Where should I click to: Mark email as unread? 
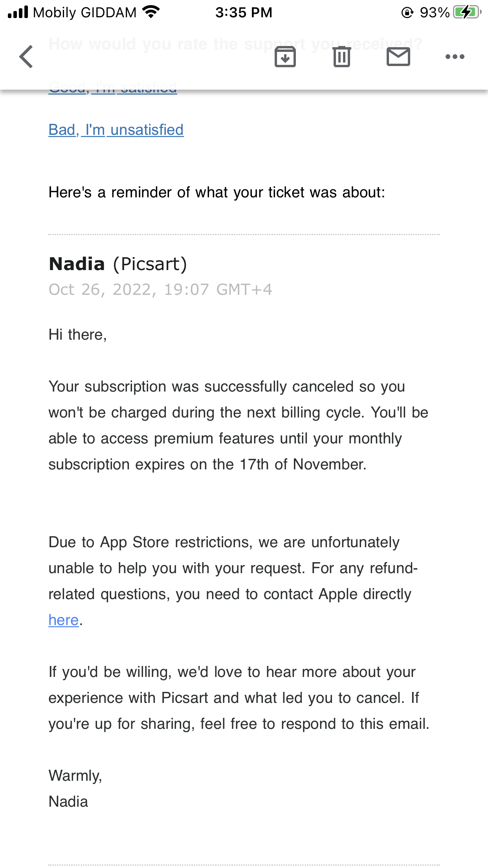[398, 57]
